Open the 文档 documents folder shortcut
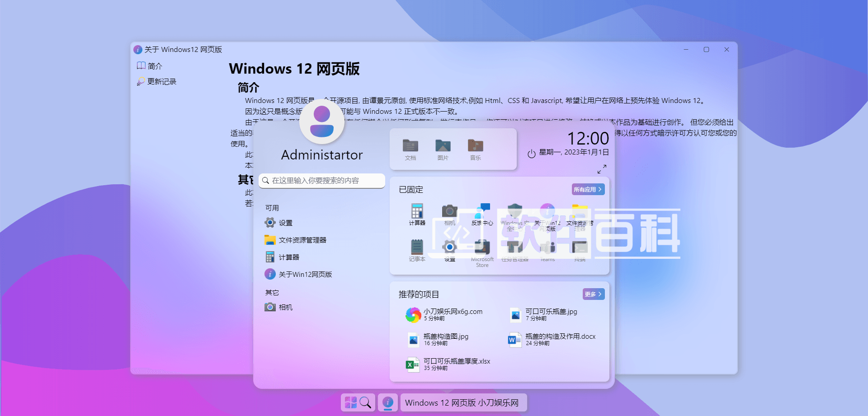868x416 pixels. [x=410, y=150]
